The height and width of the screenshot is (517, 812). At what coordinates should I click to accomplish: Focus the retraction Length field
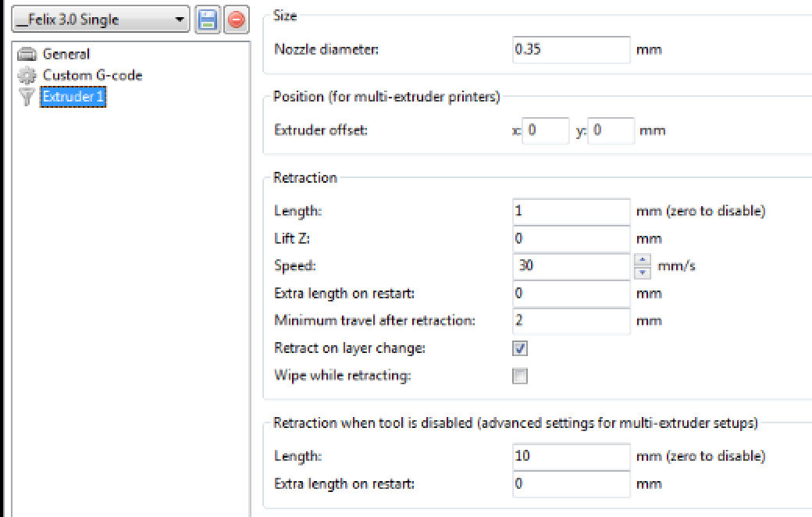571,211
